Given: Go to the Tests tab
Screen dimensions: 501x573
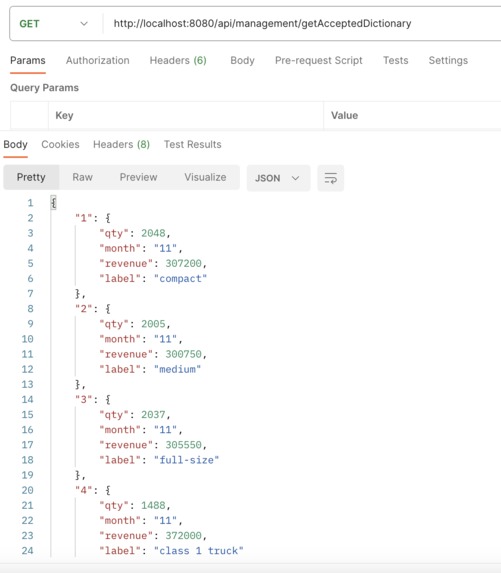Looking at the screenshot, I should tap(395, 60).
